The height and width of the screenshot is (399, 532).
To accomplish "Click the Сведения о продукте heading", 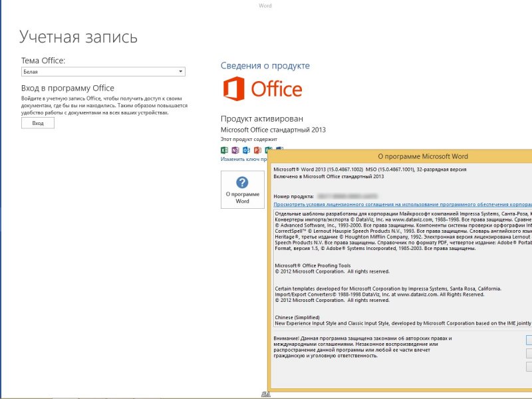I will coord(265,65).
